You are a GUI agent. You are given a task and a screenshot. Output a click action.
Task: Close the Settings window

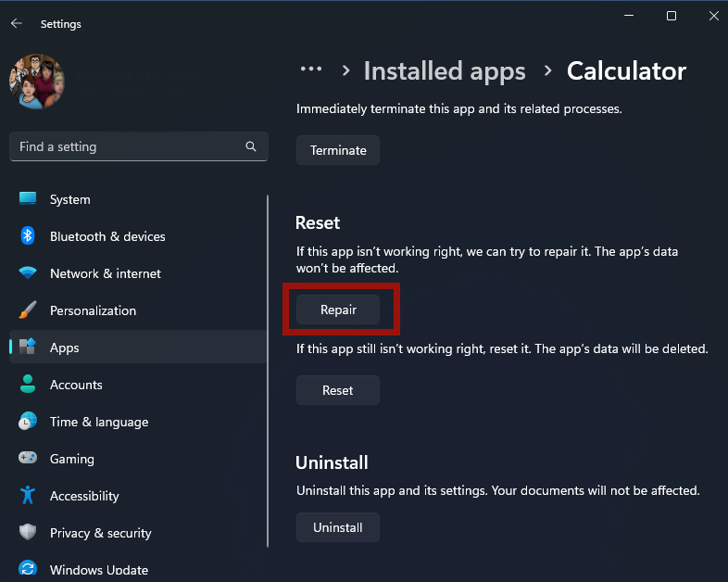(713, 16)
